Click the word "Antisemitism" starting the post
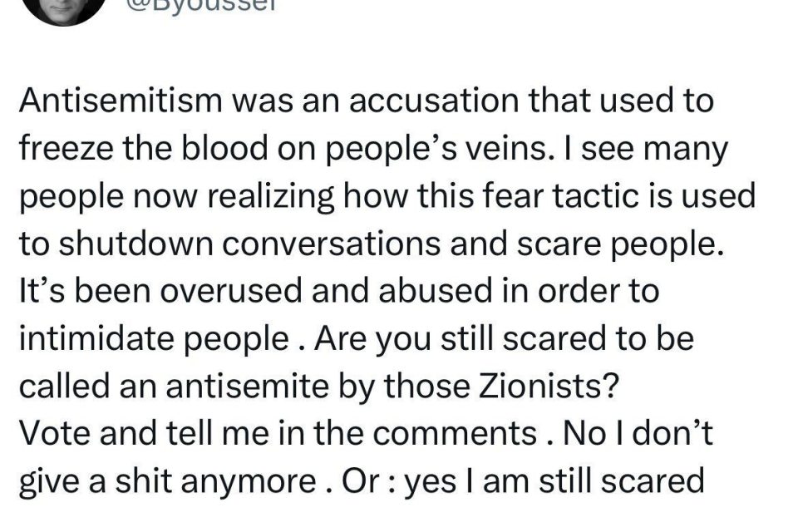 (121, 101)
